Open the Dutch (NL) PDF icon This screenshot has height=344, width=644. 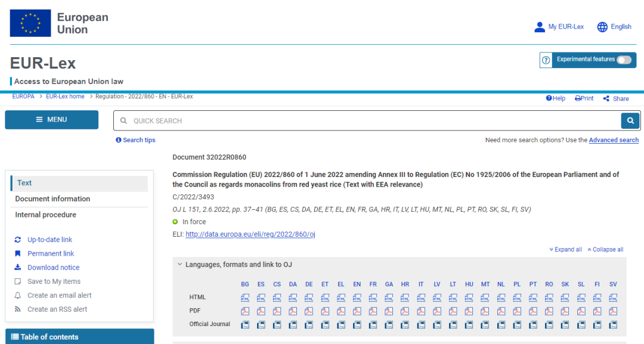coord(501,311)
